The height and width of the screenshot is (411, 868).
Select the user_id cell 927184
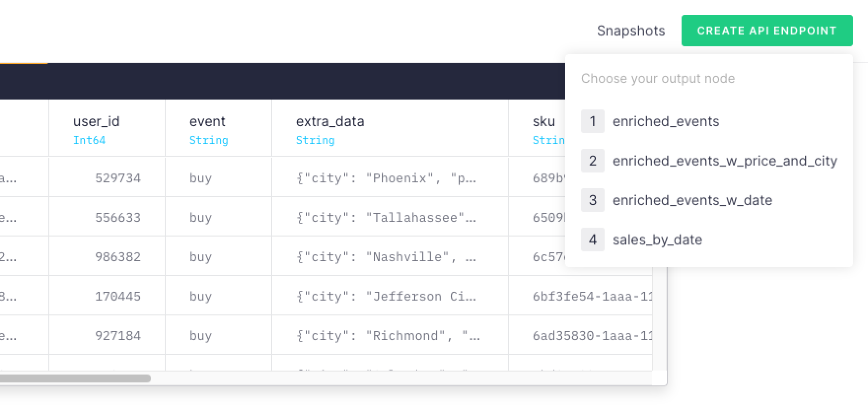107,336
